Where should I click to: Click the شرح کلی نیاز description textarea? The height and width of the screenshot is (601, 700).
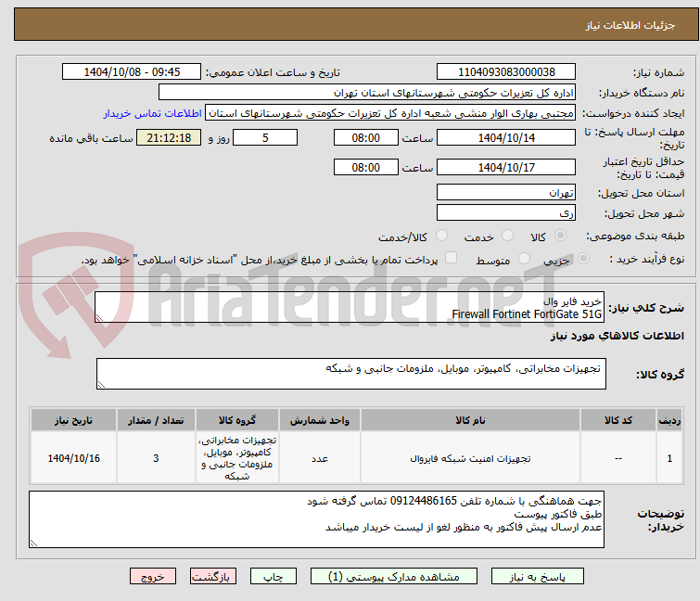(350, 307)
